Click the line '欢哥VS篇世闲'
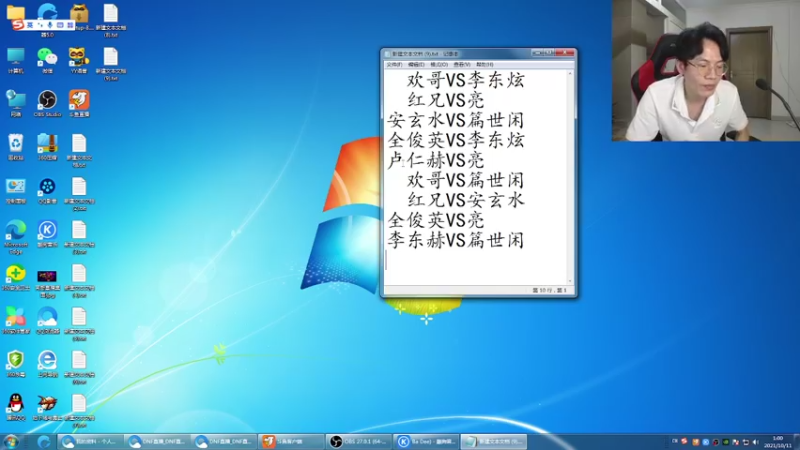The image size is (800, 450). (x=466, y=180)
